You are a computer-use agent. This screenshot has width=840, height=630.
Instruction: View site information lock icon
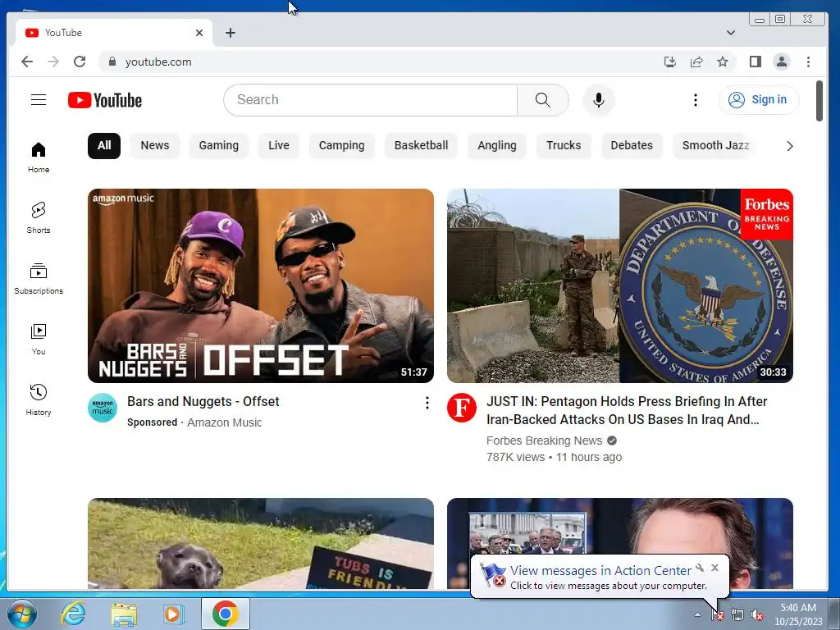(112, 62)
